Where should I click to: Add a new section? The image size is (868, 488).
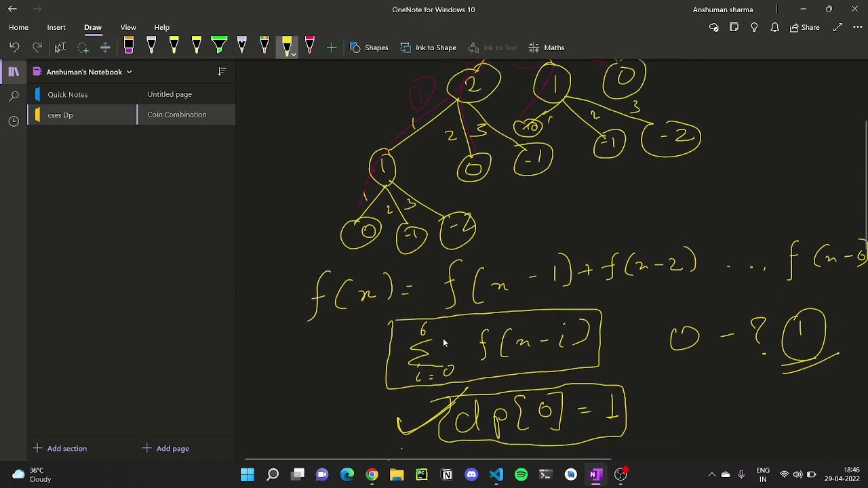(60, 448)
